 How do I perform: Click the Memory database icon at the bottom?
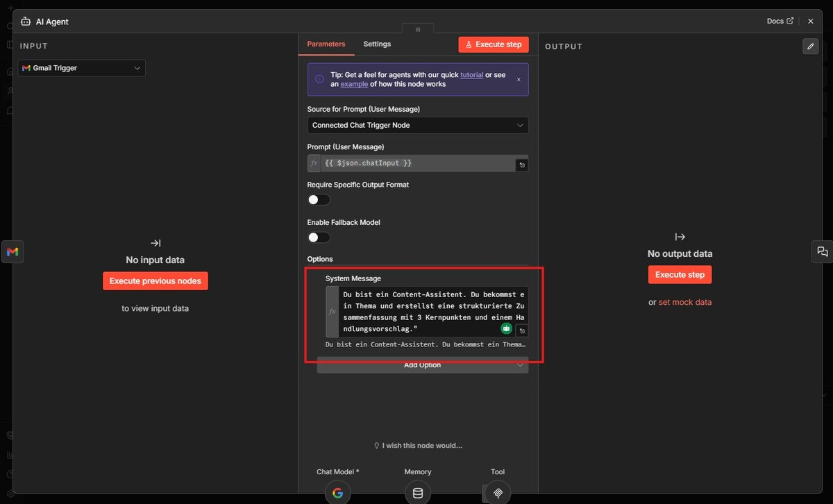click(417, 492)
